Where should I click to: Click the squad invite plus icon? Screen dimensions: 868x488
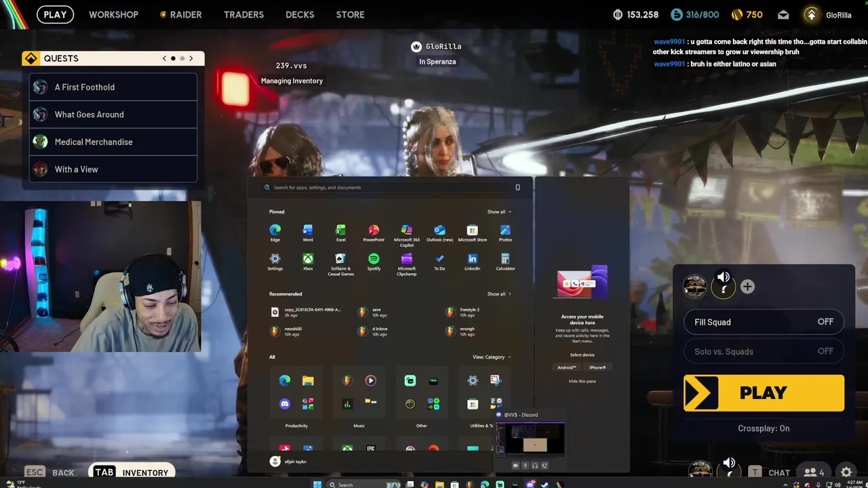(x=747, y=287)
